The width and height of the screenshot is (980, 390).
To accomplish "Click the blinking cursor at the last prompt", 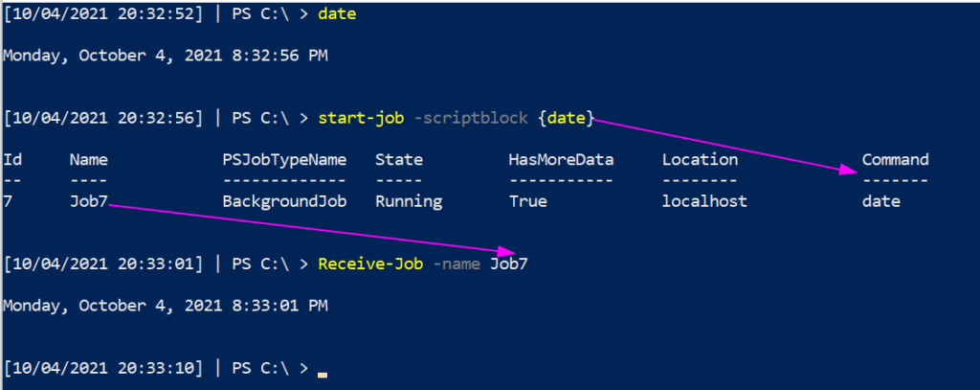I will pos(323,374).
